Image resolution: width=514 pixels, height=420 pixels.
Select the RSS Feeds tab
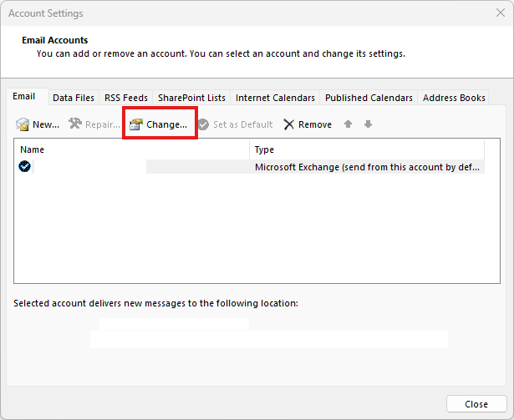click(126, 98)
